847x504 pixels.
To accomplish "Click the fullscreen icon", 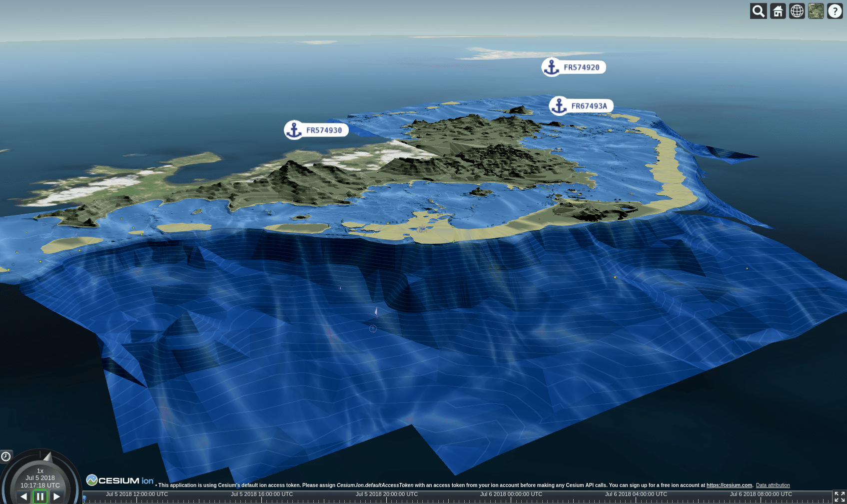I will 839,497.
